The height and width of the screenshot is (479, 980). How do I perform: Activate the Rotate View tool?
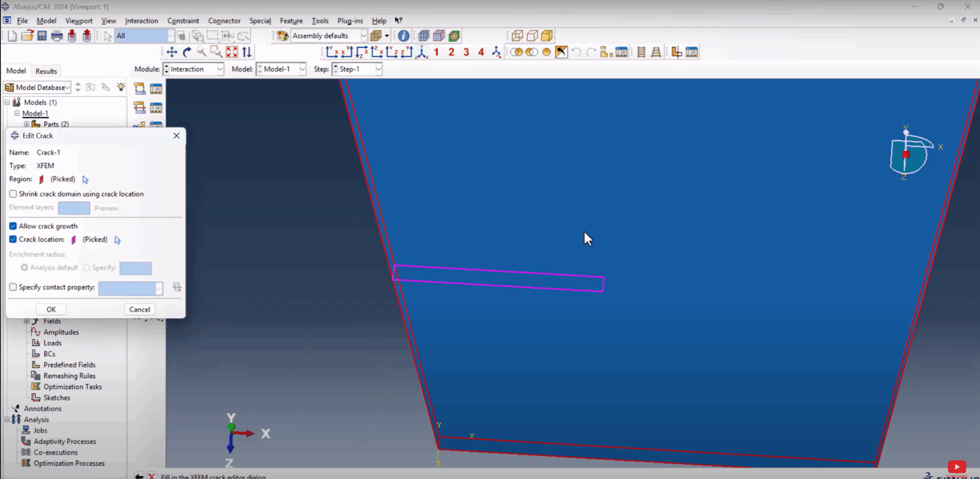187,52
